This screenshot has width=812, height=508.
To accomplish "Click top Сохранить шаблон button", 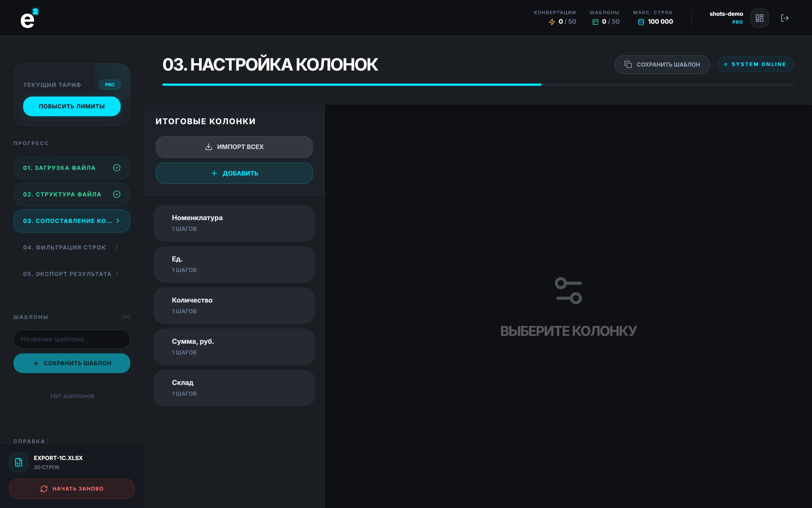I will 662,65.
